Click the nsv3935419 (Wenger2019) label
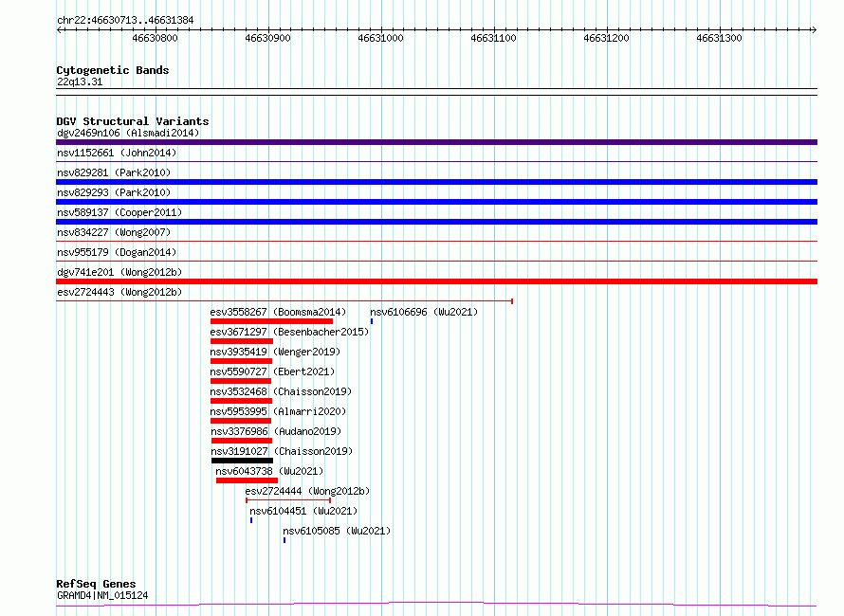 click(x=275, y=352)
